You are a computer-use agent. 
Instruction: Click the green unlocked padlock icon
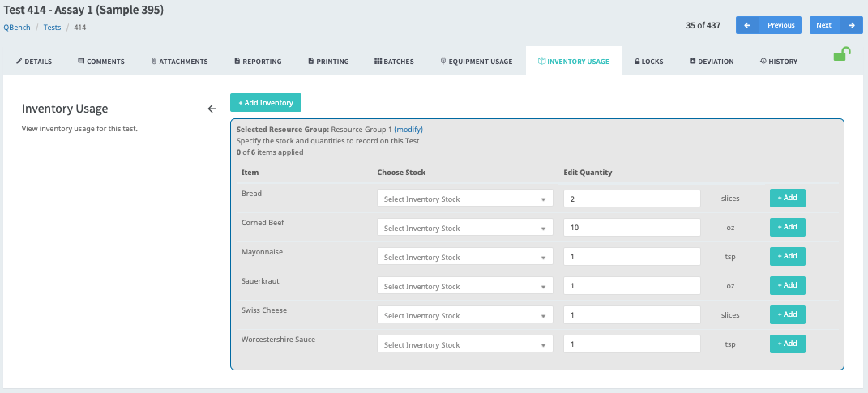point(842,55)
